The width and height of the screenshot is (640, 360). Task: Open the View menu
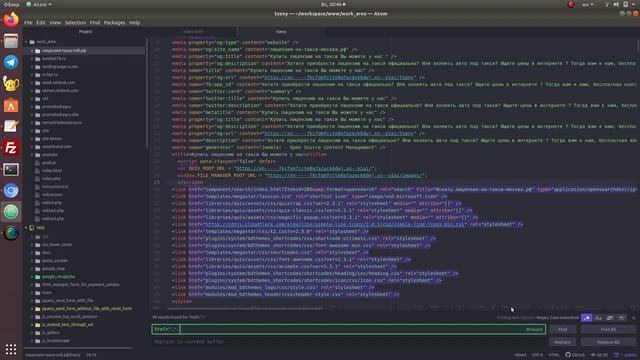click(55, 22)
